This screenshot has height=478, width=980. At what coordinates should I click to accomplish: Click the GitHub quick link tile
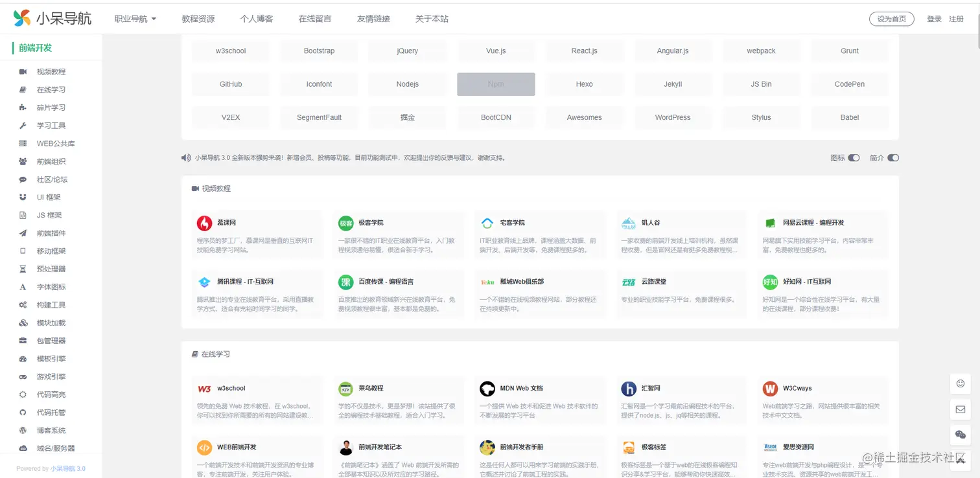[x=231, y=84]
